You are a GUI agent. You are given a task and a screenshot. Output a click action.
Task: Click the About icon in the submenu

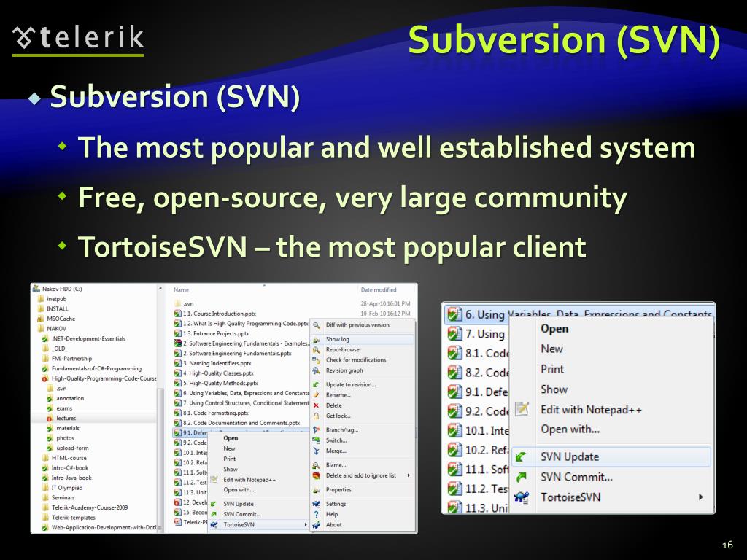pos(317,525)
